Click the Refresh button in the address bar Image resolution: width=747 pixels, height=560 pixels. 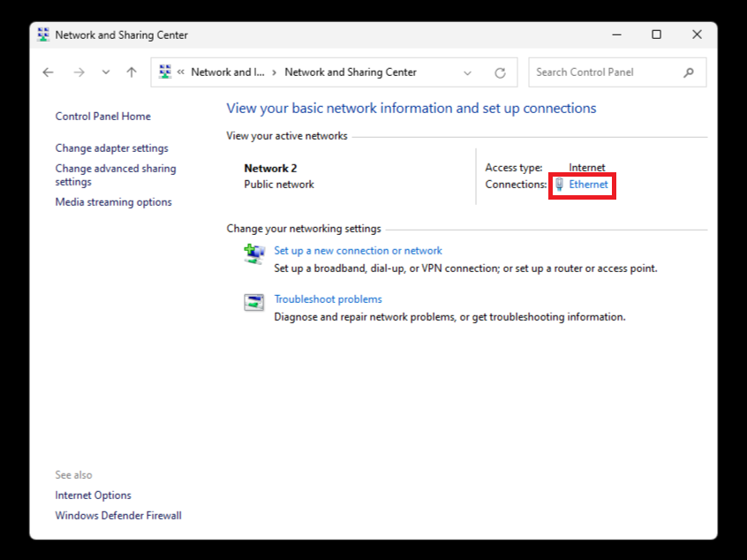coord(500,72)
